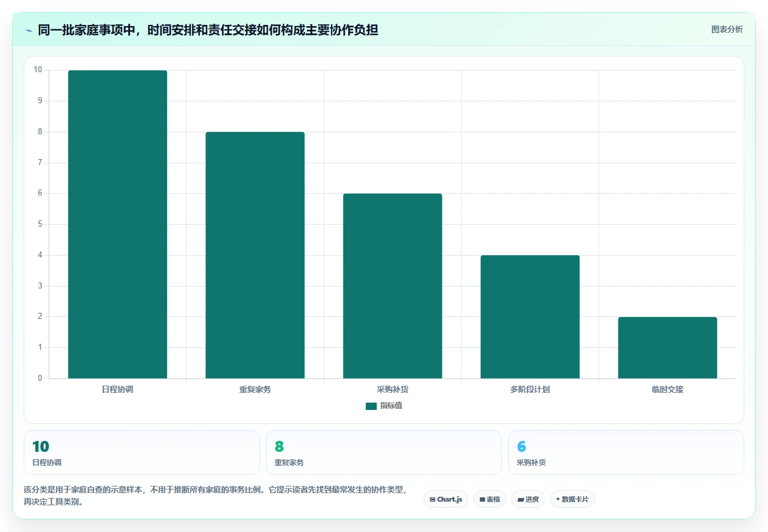
Task: Click the 重复家务 x-axis label
Action: click(255, 389)
